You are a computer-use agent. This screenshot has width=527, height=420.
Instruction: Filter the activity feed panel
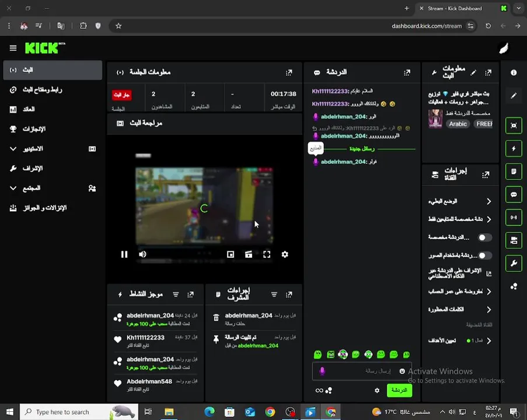(x=176, y=295)
